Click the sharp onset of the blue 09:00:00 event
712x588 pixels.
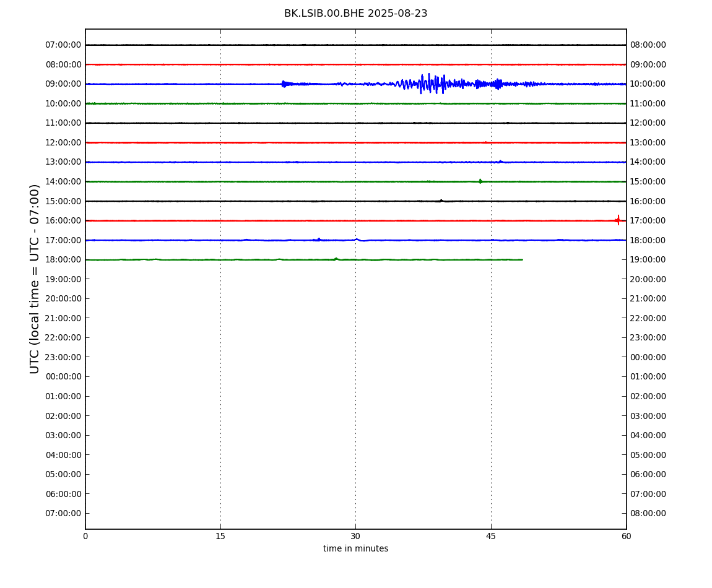[x=283, y=84]
